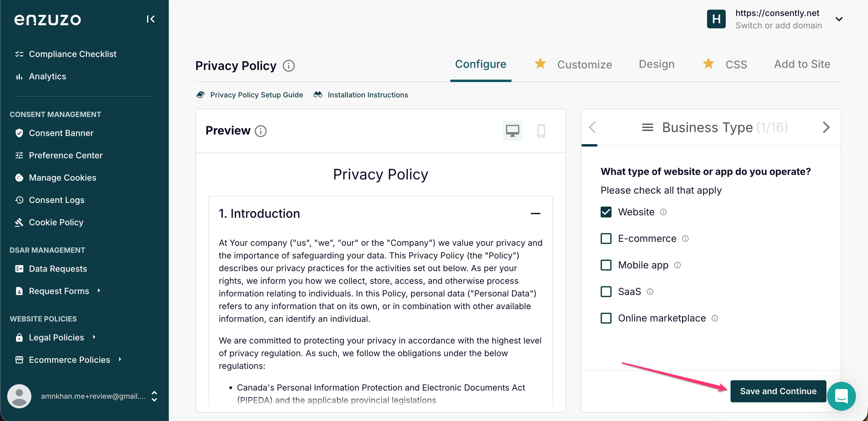Open domain switcher dropdown arrow
The width and height of the screenshot is (868, 421).
(x=839, y=19)
